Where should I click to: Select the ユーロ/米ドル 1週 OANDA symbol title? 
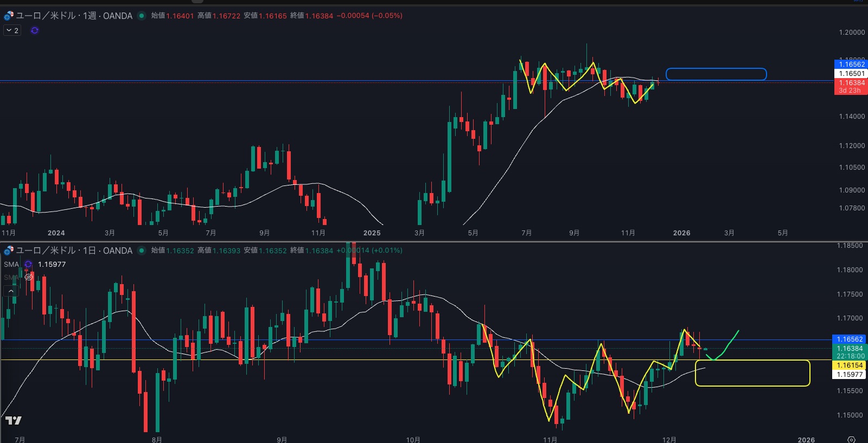[74, 16]
